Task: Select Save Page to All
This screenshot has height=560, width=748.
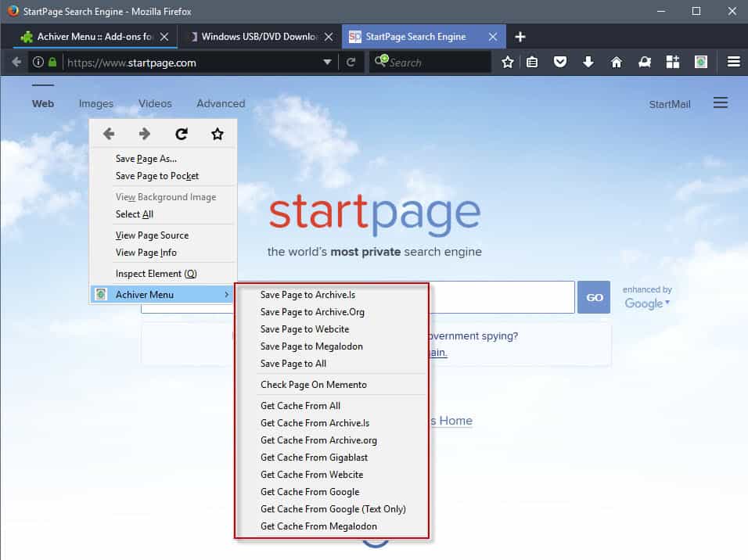Action: click(332, 364)
